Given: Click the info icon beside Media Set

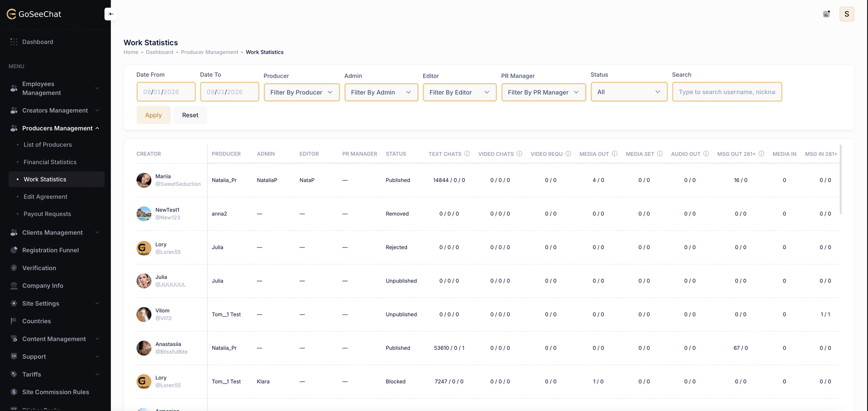Looking at the screenshot, I should pos(660,154).
